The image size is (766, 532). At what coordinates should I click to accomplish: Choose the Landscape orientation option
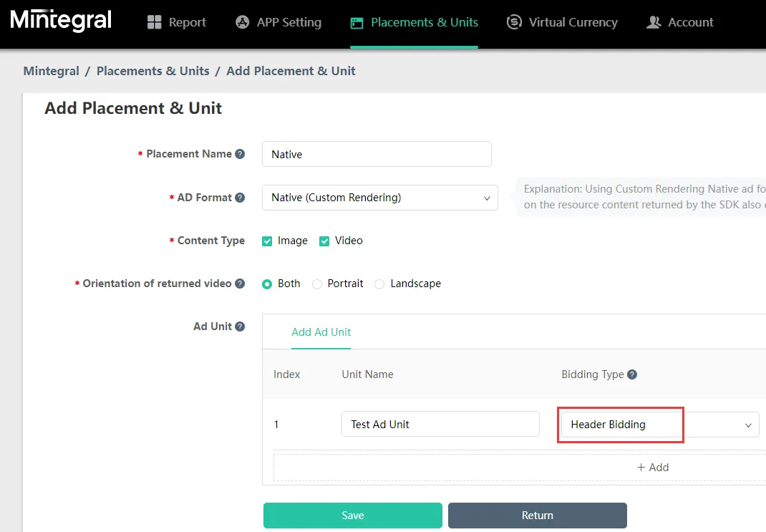point(379,284)
